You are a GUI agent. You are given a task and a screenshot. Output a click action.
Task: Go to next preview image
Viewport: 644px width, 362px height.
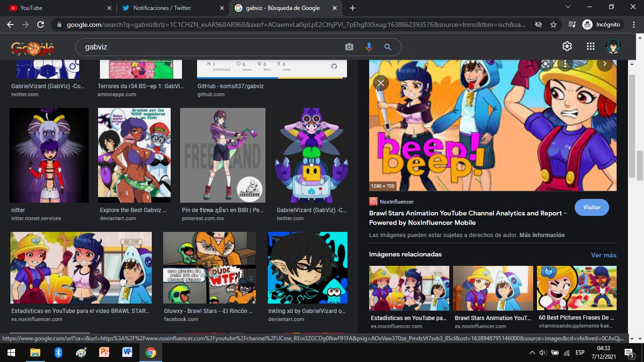pyautogui.click(x=605, y=64)
